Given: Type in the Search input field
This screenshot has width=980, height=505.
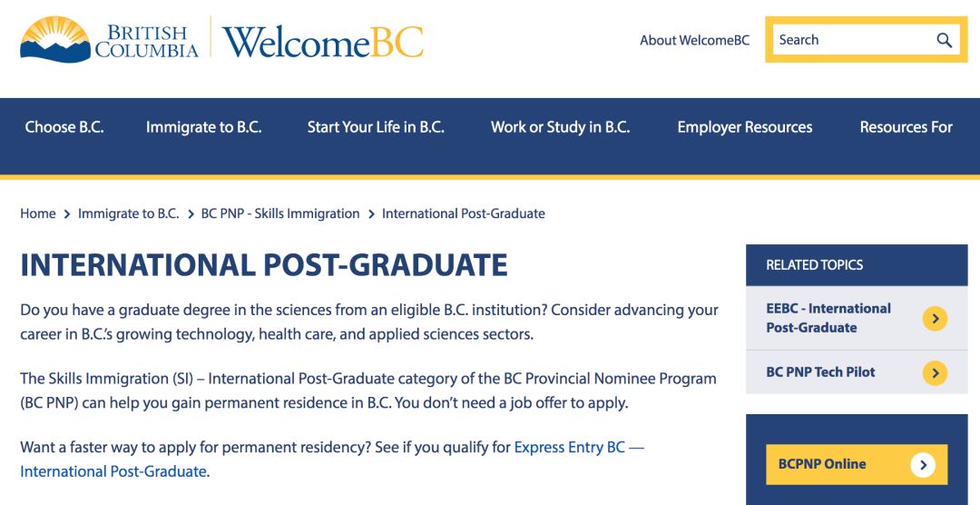Looking at the screenshot, I should (848, 40).
